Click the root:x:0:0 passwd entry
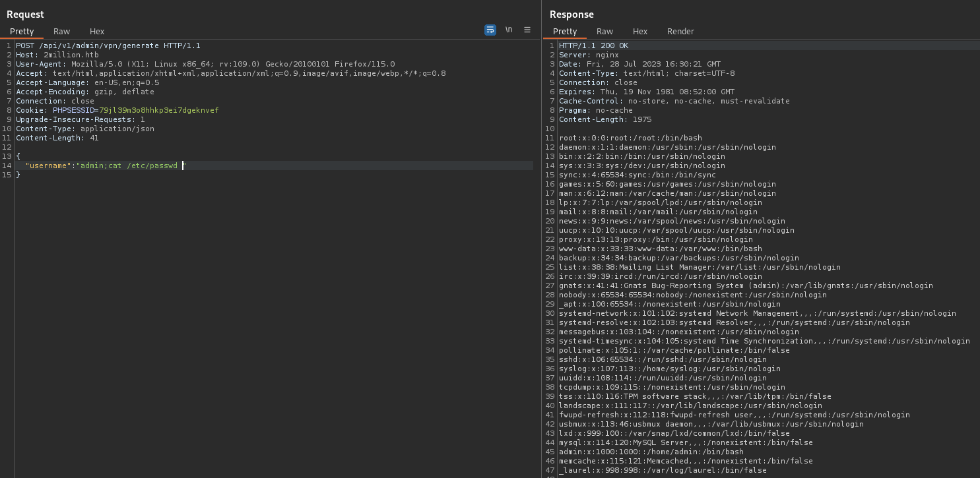This screenshot has width=980, height=478. [630, 138]
